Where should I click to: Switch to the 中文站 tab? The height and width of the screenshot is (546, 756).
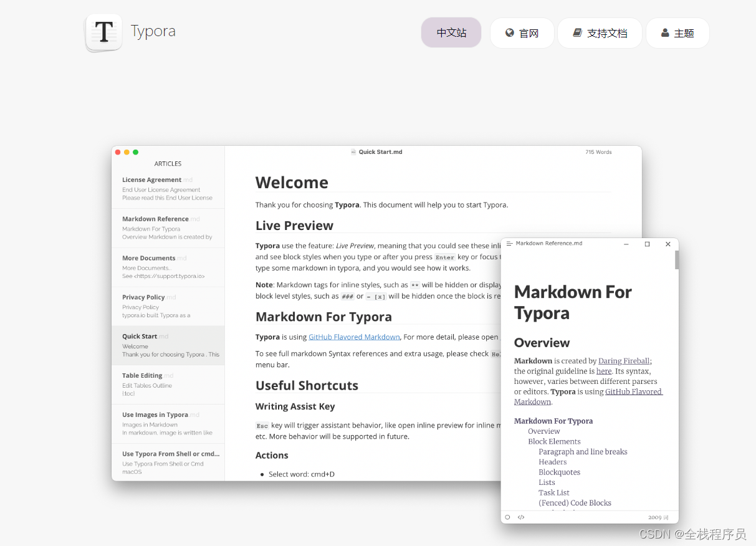point(451,33)
